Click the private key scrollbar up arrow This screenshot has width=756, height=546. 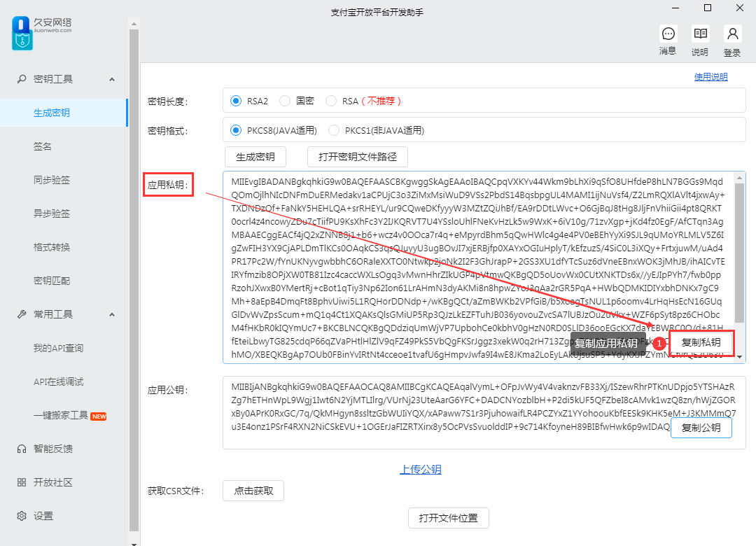click(739, 178)
